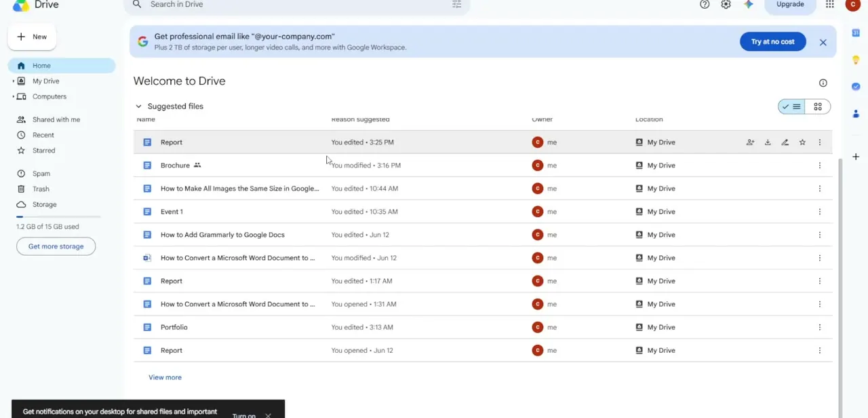The width and height of the screenshot is (868, 418).
Task: Open the account avatar in header
Action: (x=852, y=4)
